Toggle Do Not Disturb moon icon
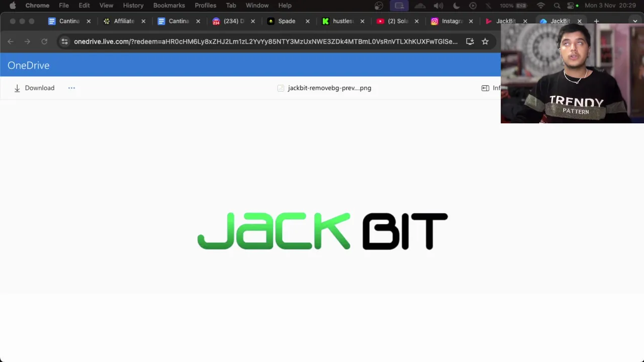 pos(456,6)
